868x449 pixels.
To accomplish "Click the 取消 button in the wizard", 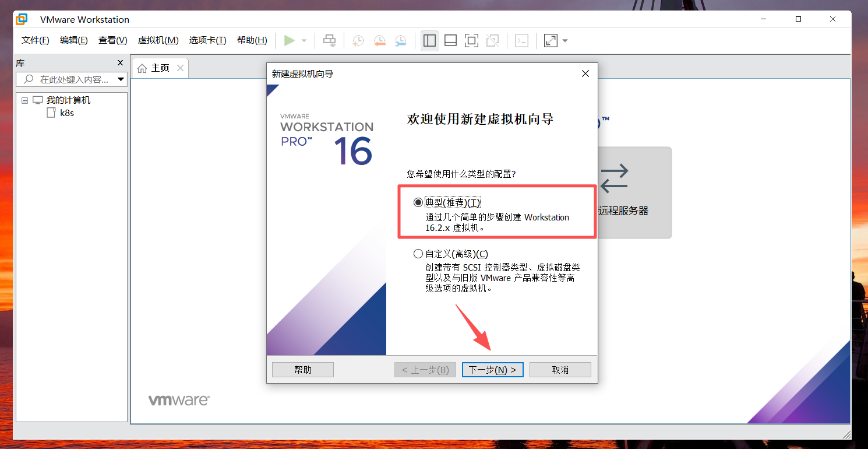I will pos(560,370).
